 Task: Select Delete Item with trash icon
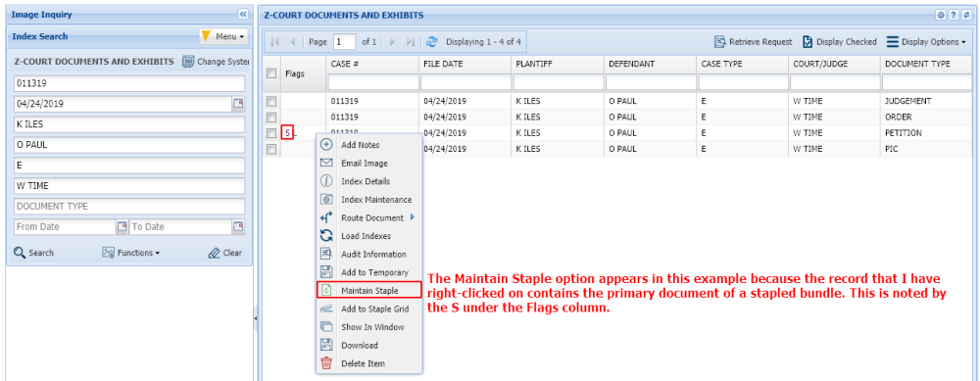[x=369, y=363]
